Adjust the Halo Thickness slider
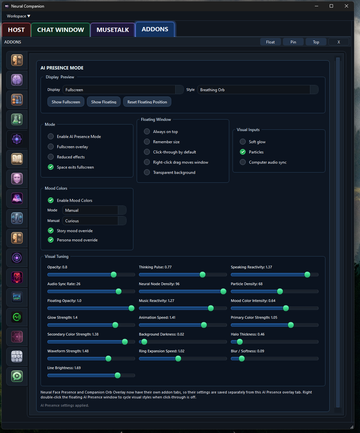The width and height of the screenshot is (360, 433). point(275,342)
